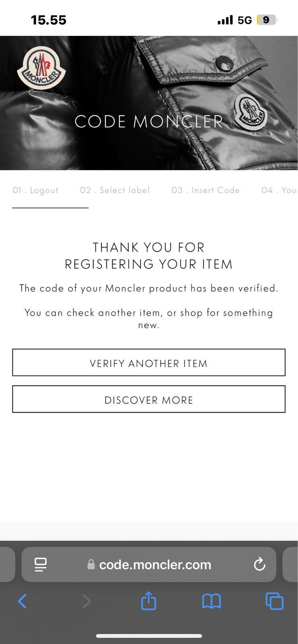Select the 01 . Logout step
Screen dimensions: 298x644
(x=35, y=190)
